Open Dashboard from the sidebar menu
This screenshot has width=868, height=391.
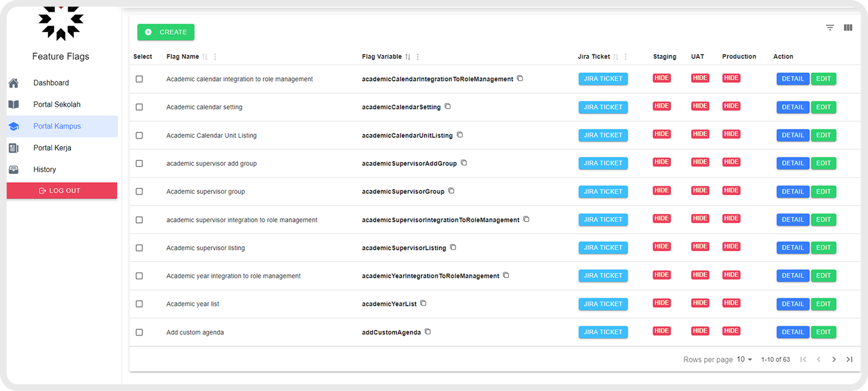click(51, 82)
